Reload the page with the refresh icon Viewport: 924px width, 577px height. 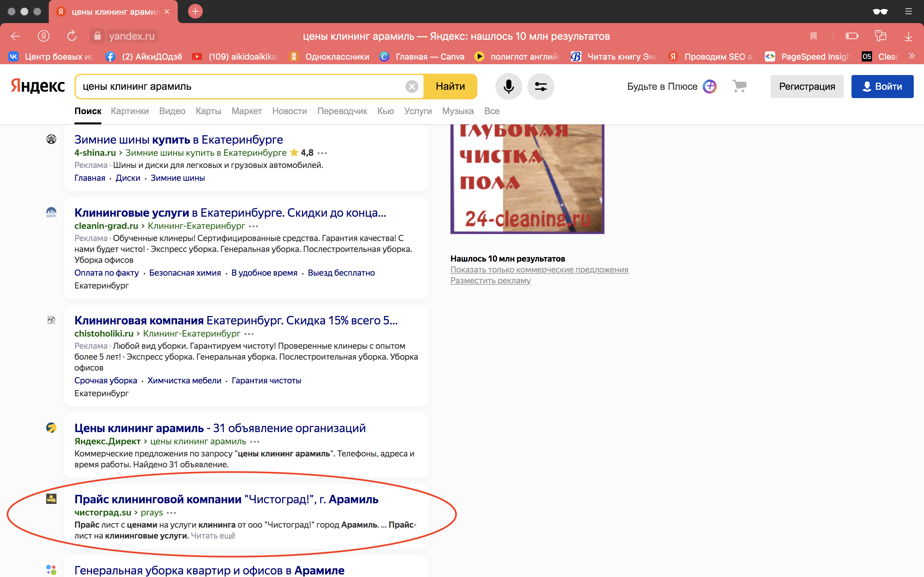coord(72,36)
